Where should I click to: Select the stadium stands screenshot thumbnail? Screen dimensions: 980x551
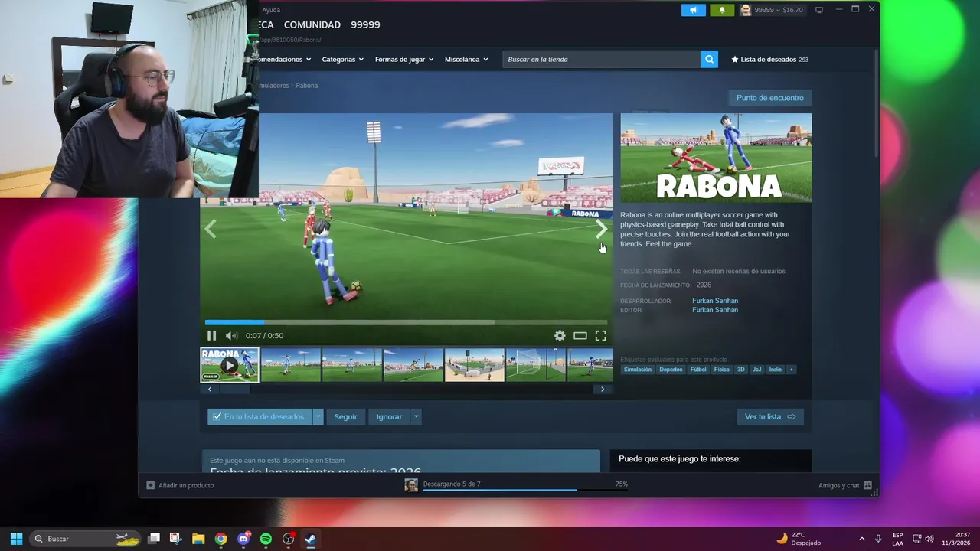point(475,365)
